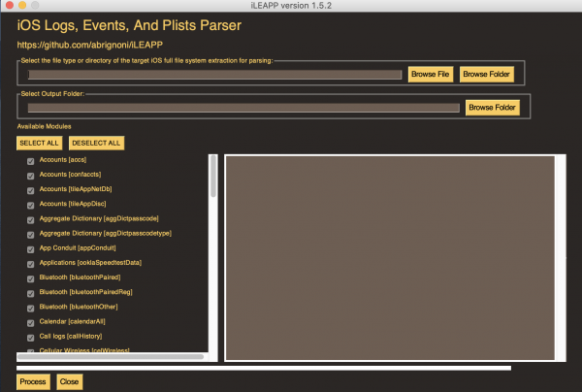
Task: Click inside the brown log output area
Action: (390, 258)
